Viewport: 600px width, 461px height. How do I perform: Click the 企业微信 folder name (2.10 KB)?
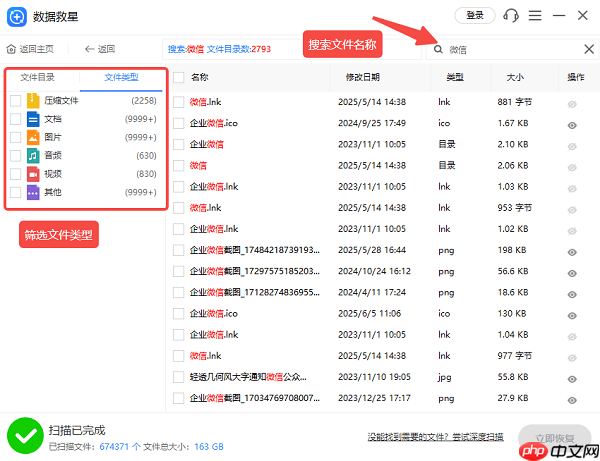point(207,145)
